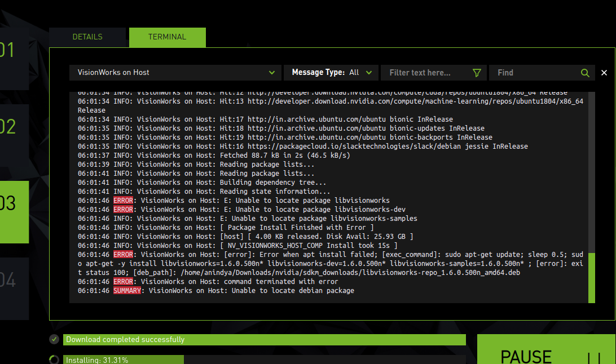Click log line 'NV_VISIONWORKS_HOST_COMP Install took 15s'
The height and width of the screenshot is (364, 616).
click(237, 246)
